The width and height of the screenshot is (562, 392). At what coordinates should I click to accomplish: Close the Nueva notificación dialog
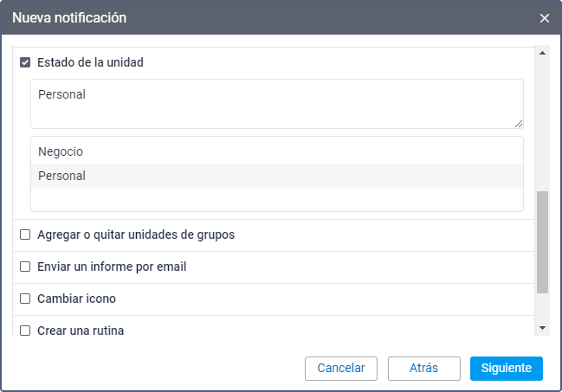(544, 18)
